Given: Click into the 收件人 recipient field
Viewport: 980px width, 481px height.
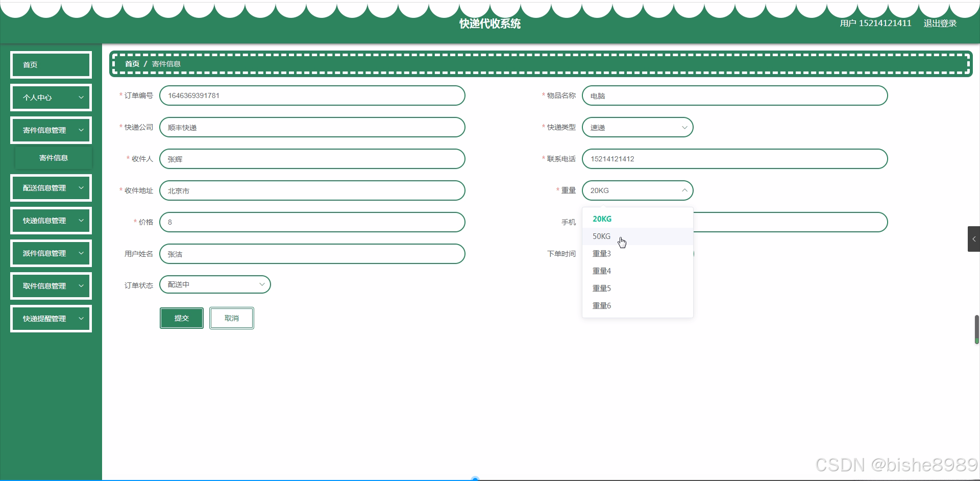Looking at the screenshot, I should (312, 159).
